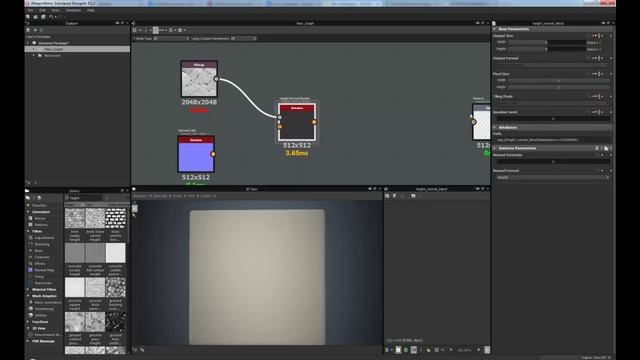Click the Path field under Attributes
640x360 pixels.
pyautogui.click(x=553, y=140)
